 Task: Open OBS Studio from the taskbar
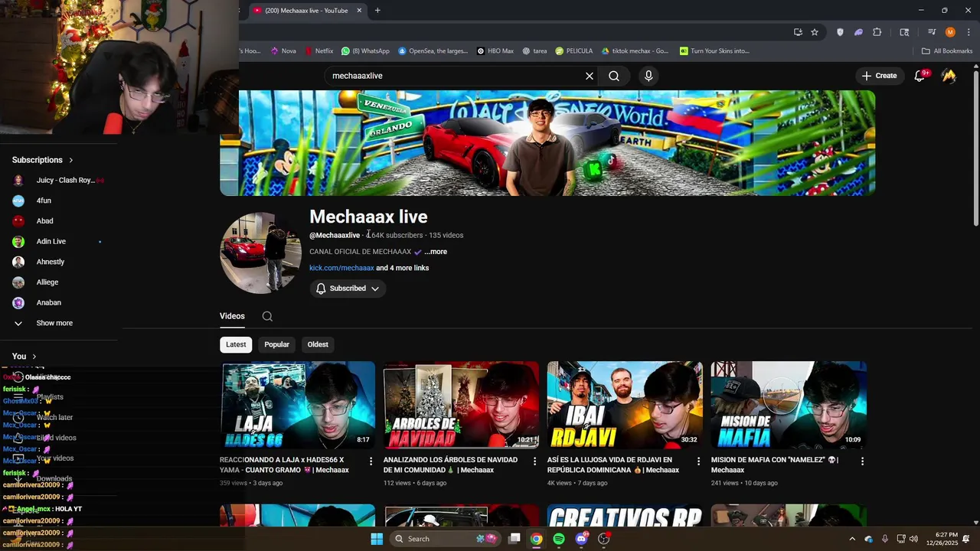[603, 539]
